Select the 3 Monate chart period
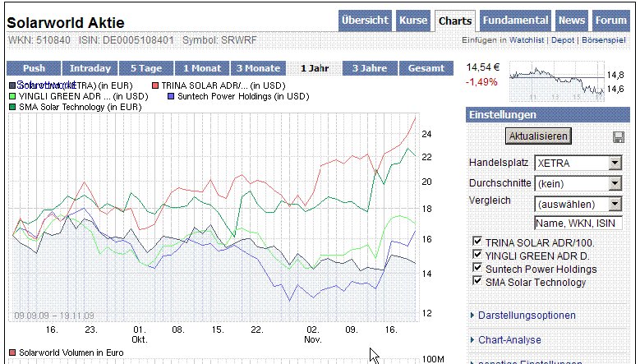This screenshot has width=640, height=364. (258, 68)
